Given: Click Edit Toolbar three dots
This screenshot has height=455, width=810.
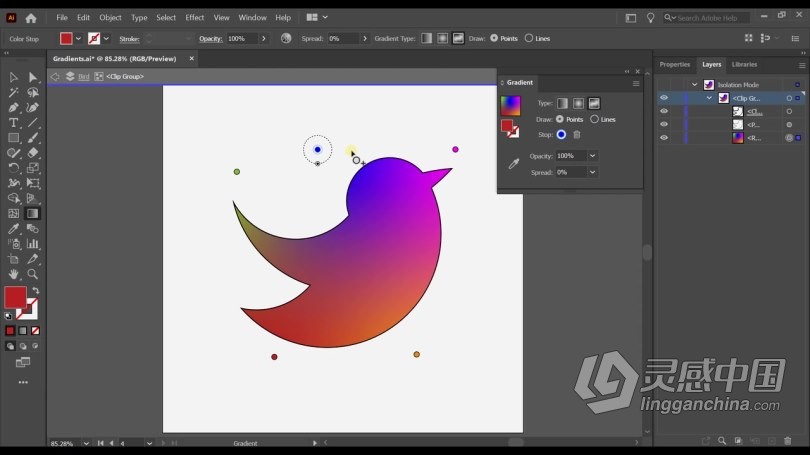Looking at the screenshot, I should coord(23,382).
